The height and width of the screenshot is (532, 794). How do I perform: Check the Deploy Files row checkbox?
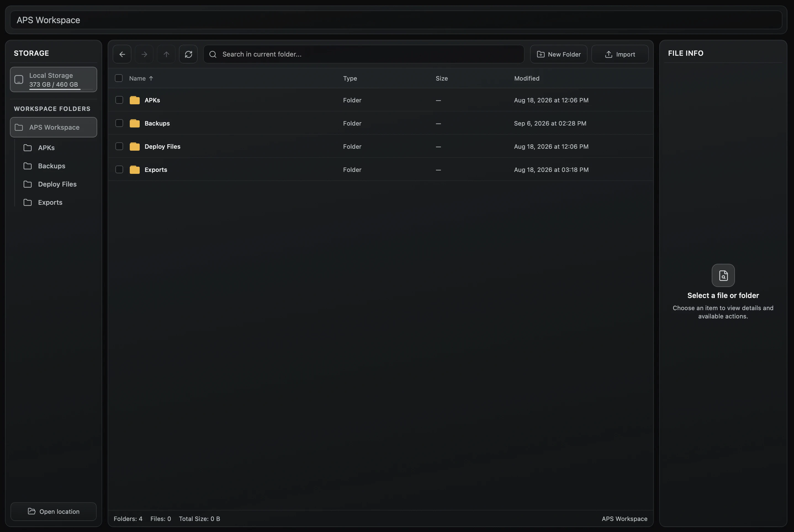119,146
